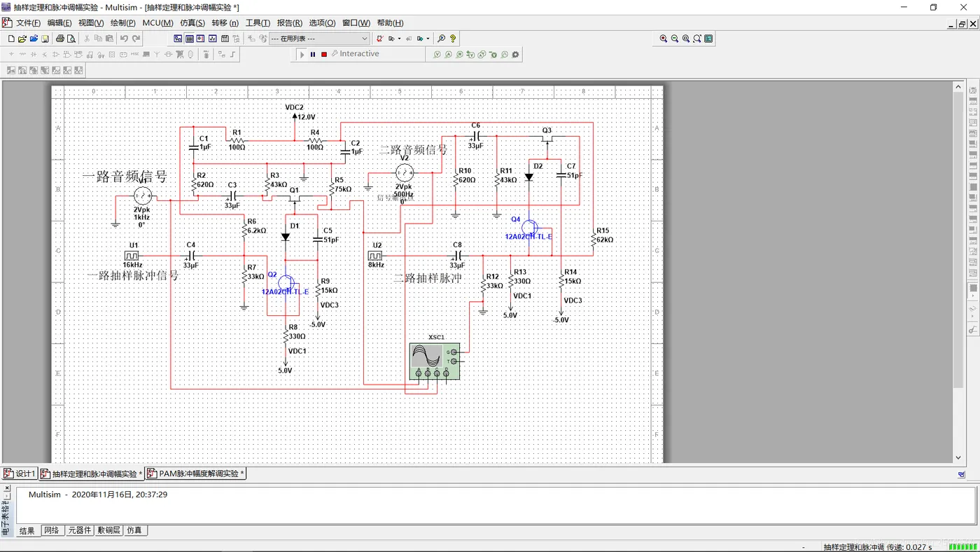Expand the forward annotate dropdown arrow
This screenshot has height=552, width=980.
[428, 39]
